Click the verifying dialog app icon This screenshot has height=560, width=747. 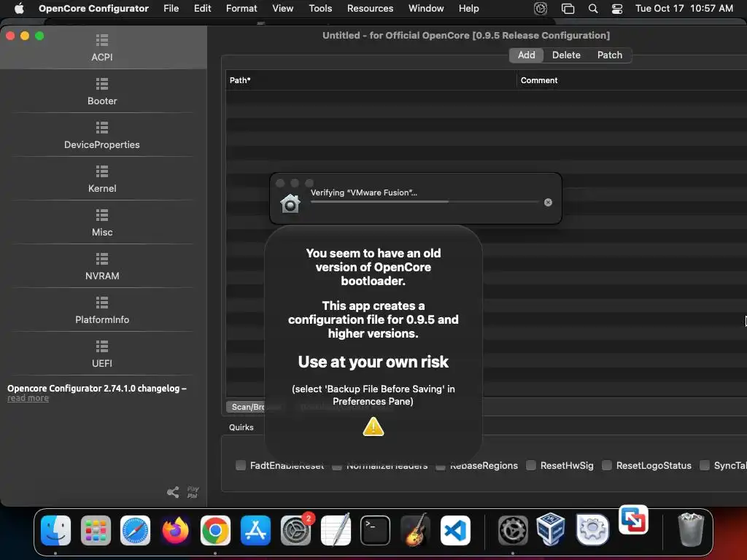coord(290,203)
